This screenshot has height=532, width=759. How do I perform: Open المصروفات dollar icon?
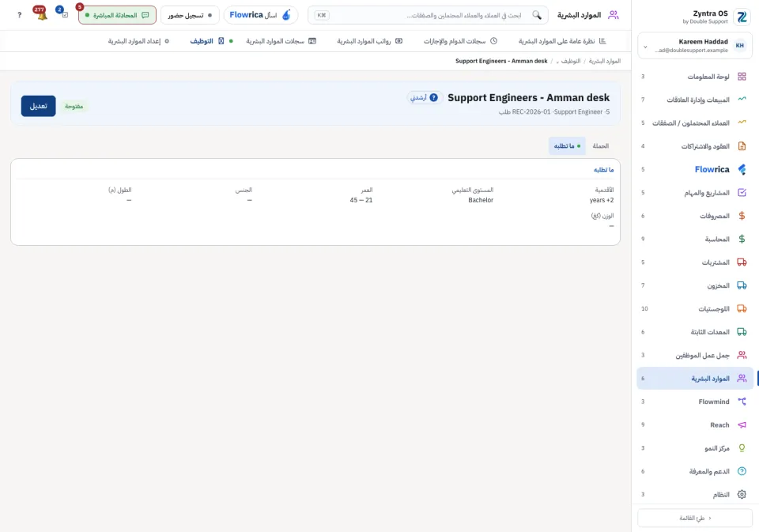tap(742, 216)
